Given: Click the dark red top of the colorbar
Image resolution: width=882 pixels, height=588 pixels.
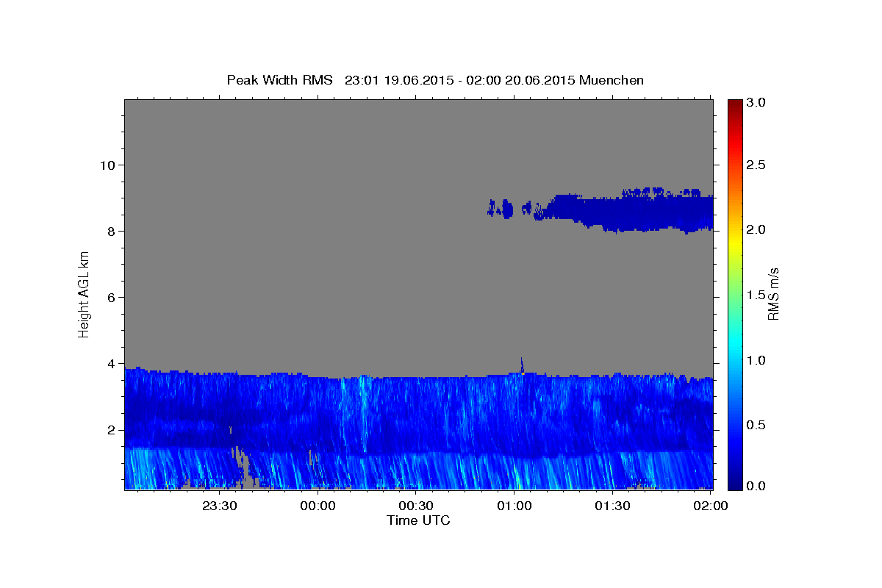Looking at the screenshot, I should 734,107.
